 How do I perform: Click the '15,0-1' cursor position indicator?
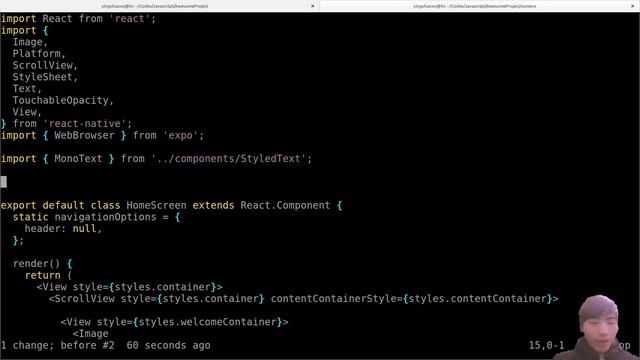coord(547,346)
